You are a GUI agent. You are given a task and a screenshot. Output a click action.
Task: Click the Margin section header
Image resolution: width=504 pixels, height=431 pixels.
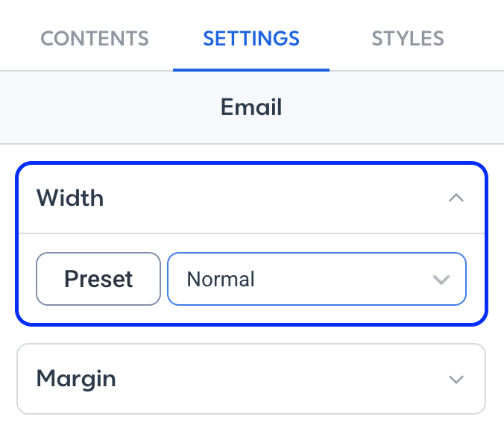(x=251, y=379)
